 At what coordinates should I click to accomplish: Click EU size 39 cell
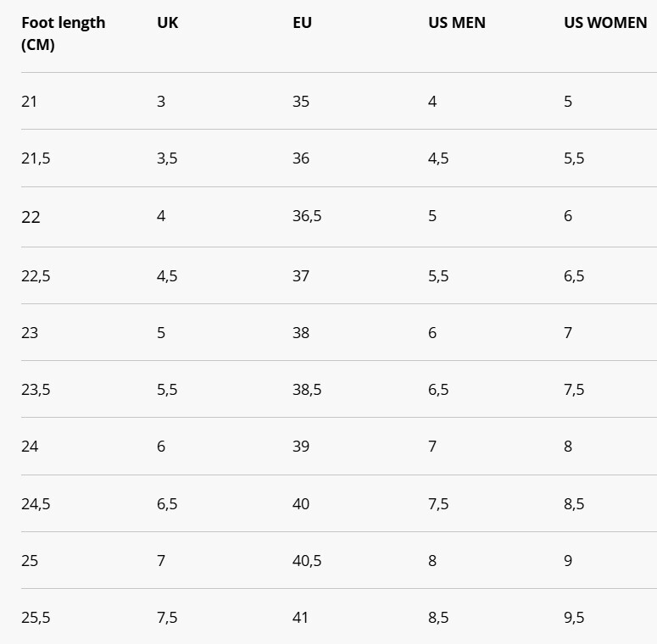(301, 447)
